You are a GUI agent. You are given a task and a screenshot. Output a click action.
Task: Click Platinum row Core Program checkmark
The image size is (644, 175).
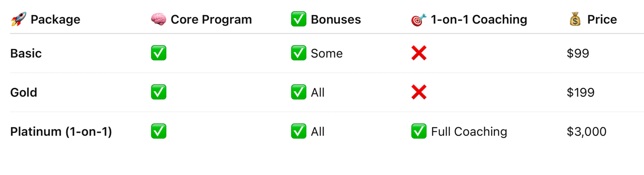tap(159, 131)
